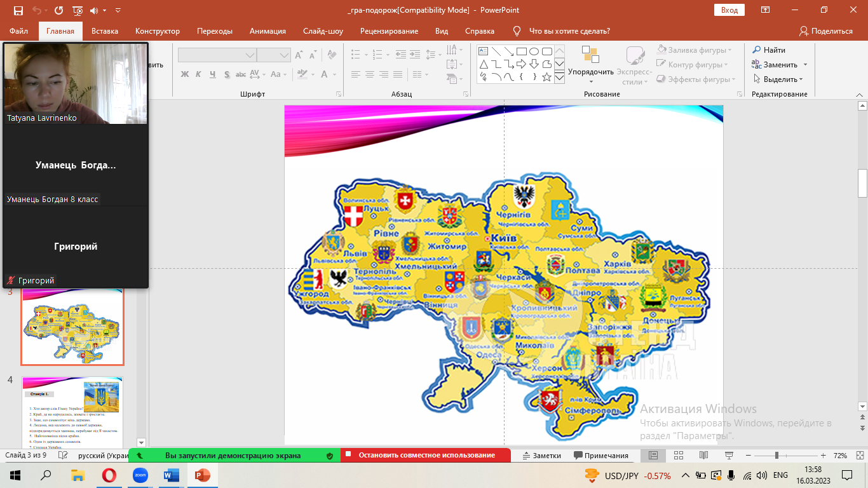868x488 pixels.
Task: Click Заменить to replace text
Action: pyautogui.click(x=780, y=65)
